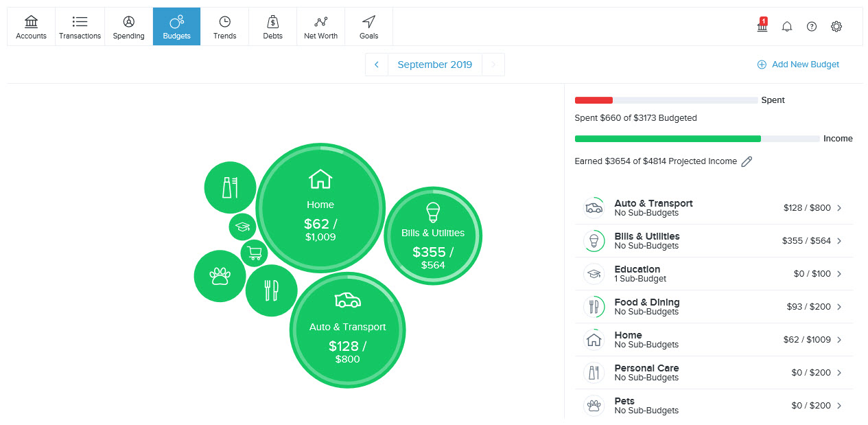Screen dimensions: 868x425
Task: Click the Personal Care bubble icon
Action: [230, 187]
